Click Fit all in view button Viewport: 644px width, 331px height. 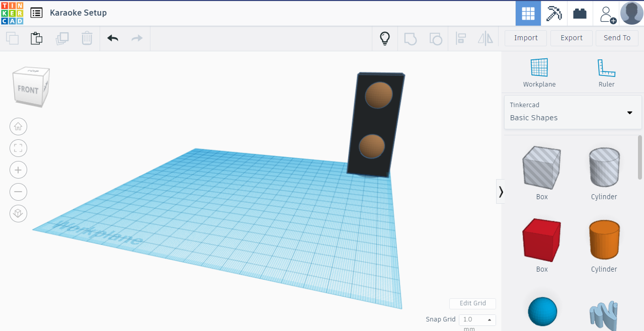click(19, 148)
